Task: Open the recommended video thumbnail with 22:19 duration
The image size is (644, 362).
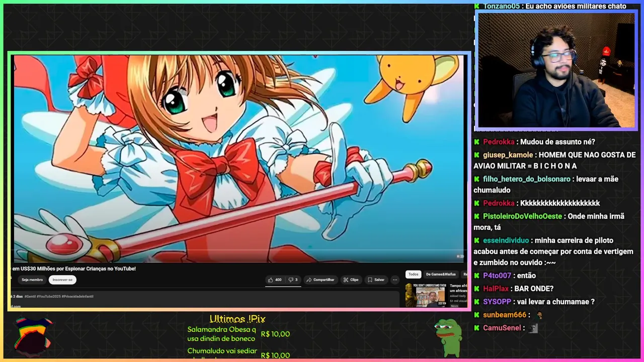Action: pos(426,295)
